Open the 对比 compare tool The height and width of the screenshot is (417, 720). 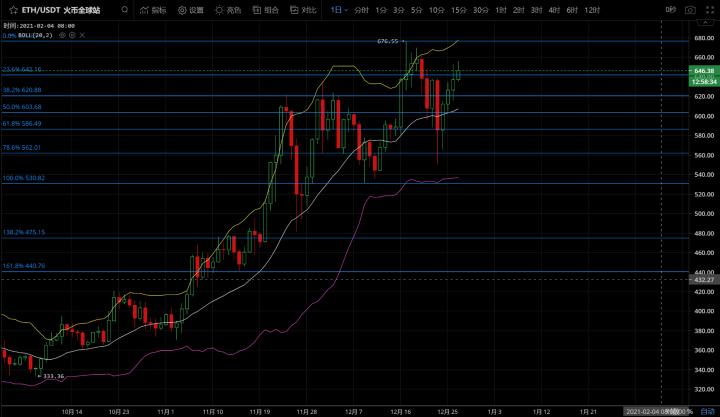point(303,10)
